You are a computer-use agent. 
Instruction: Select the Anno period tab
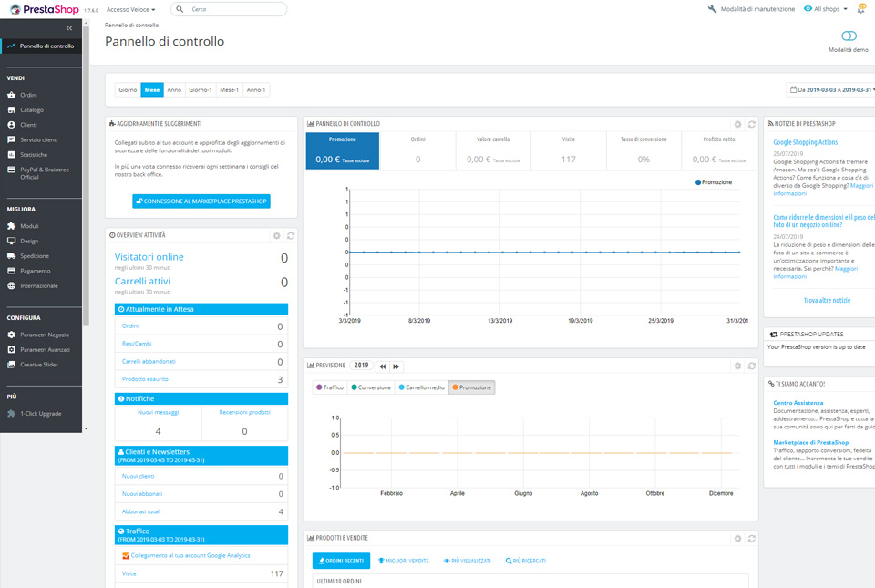174,90
